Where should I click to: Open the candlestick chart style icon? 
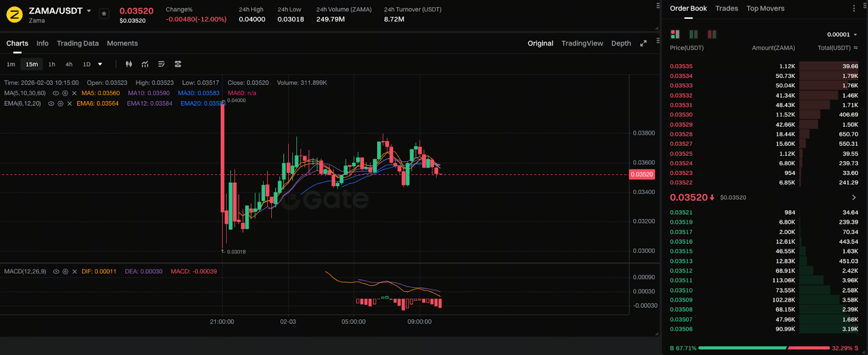click(x=129, y=64)
